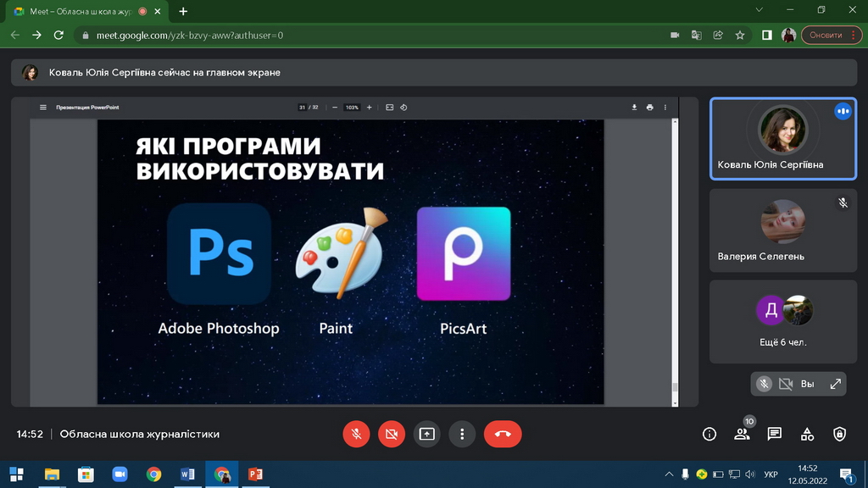Turn on the camera in call controls
Viewport: 868px width, 488px height.
(x=392, y=435)
